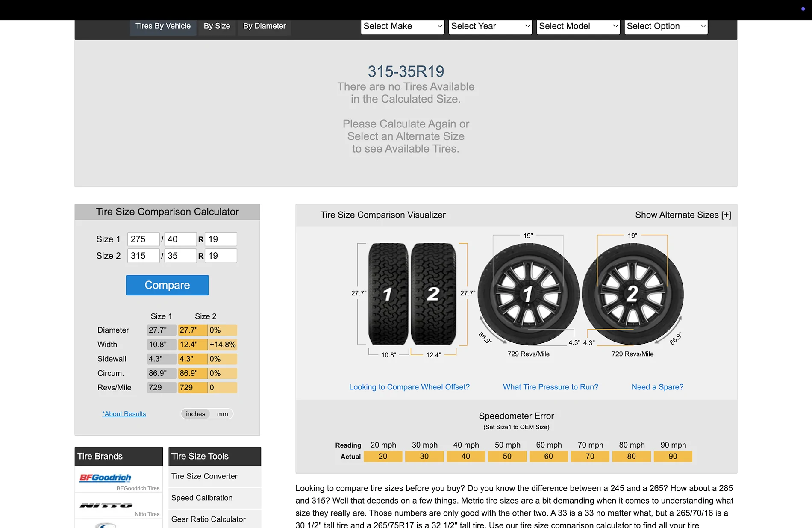Screen dimensions: 812x528
Task: Open the Select Year dropdown
Action: pyautogui.click(x=490, y=26)
